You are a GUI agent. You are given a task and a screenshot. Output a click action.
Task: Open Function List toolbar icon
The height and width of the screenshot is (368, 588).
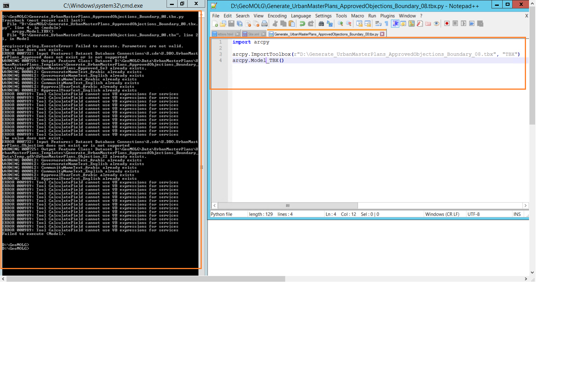420,24
